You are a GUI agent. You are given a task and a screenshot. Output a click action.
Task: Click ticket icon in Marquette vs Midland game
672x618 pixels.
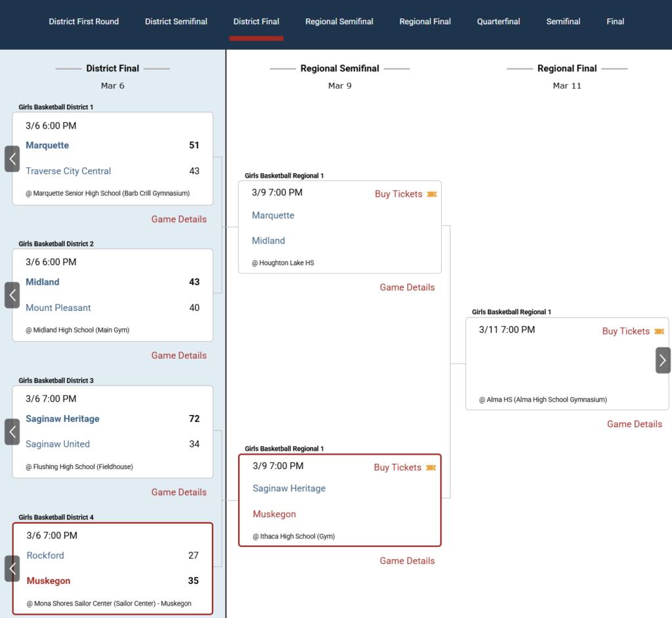coord(431,194)
